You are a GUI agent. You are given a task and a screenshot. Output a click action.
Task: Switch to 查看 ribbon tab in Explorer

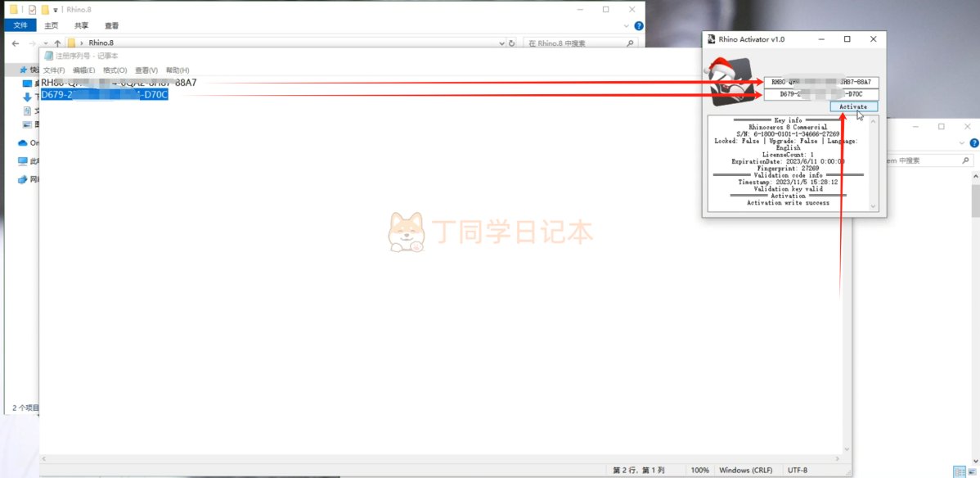click(112, 25)
